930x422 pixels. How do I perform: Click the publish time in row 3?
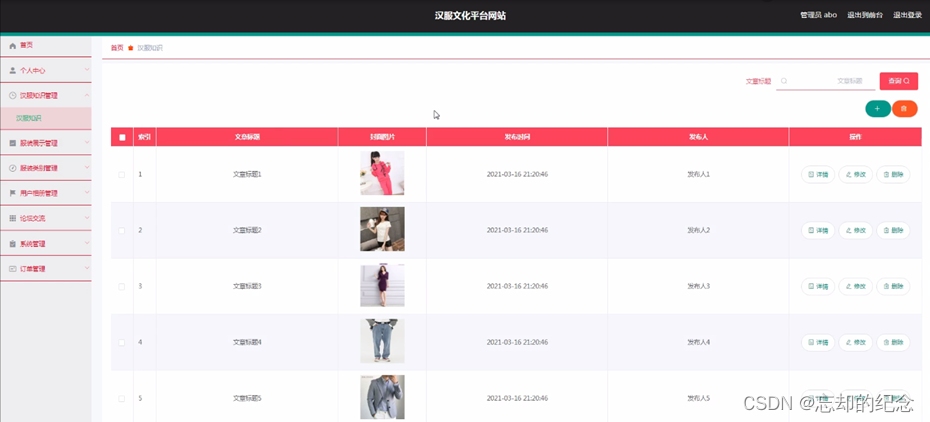click(x=517, y=286)
